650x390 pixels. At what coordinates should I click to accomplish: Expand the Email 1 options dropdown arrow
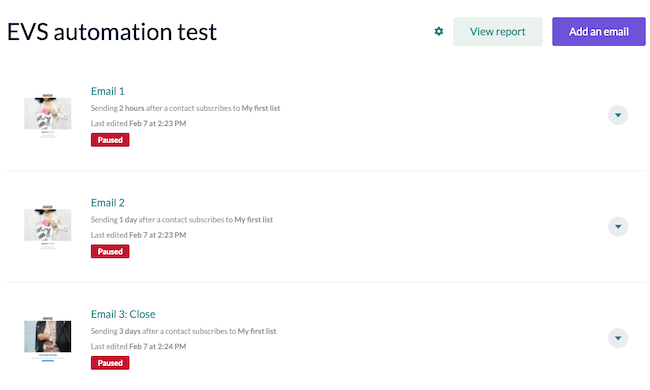click(x=618, y=115)
